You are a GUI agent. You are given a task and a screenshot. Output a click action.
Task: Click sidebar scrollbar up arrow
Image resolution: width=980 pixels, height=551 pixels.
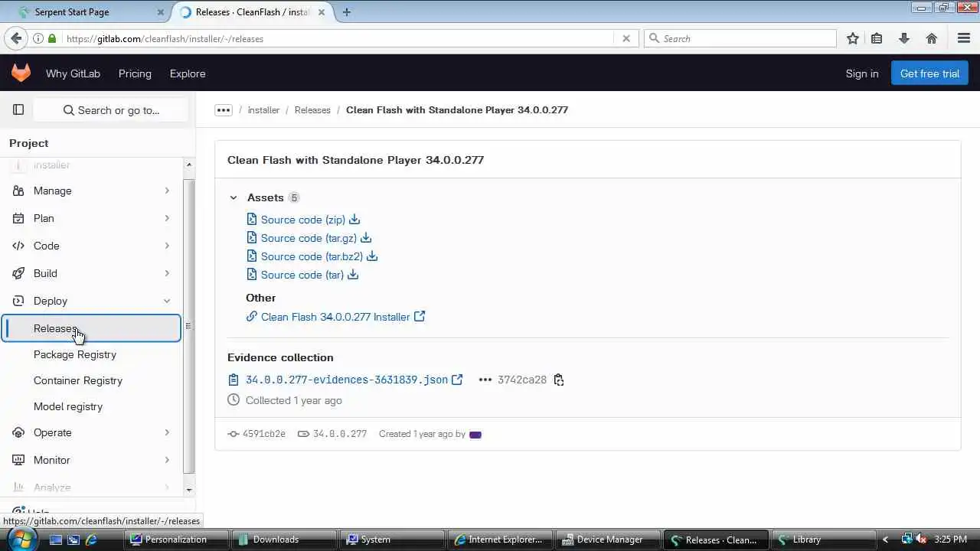click(x=189, y=165)
